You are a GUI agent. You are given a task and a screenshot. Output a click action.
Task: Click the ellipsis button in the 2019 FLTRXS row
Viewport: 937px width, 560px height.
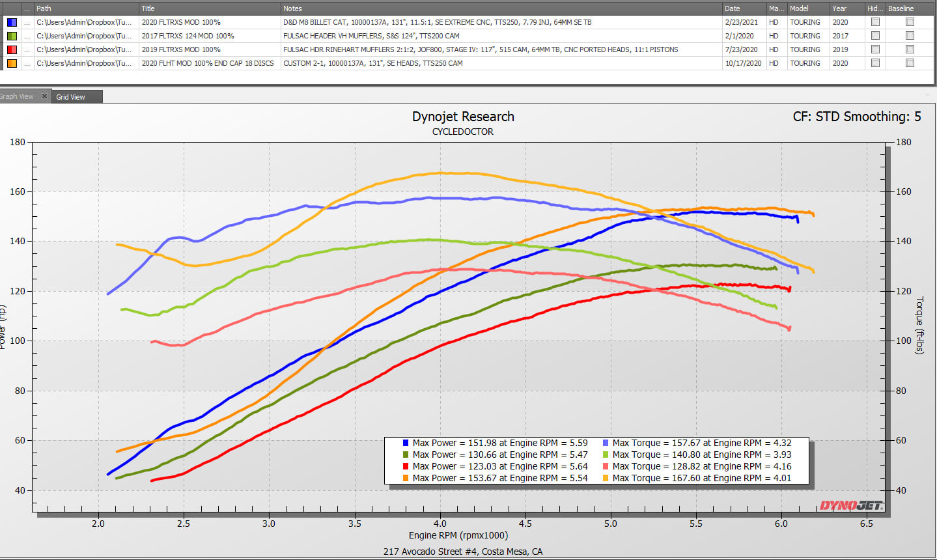click(x=27, y=49)
